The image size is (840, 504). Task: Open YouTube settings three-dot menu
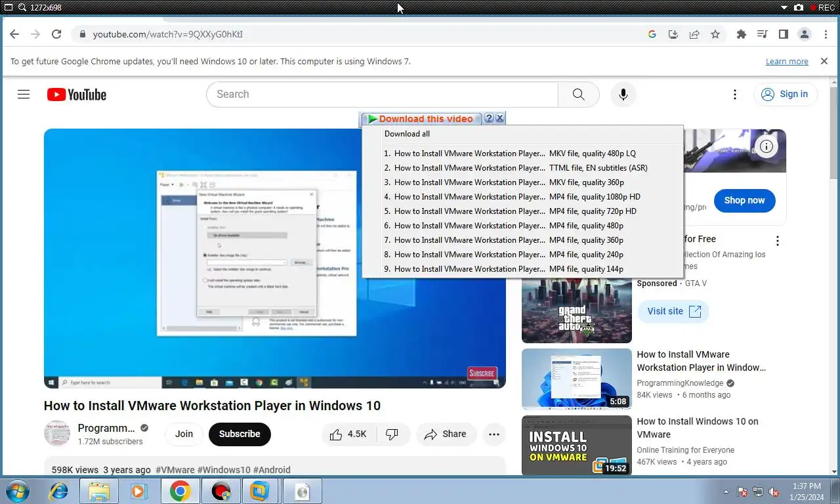click(735, 94)
